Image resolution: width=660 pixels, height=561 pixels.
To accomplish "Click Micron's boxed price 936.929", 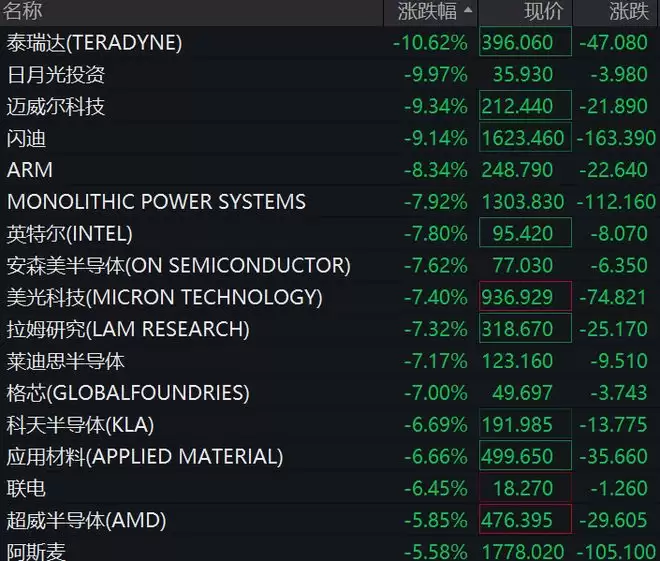I will click(x=525, y=297).
